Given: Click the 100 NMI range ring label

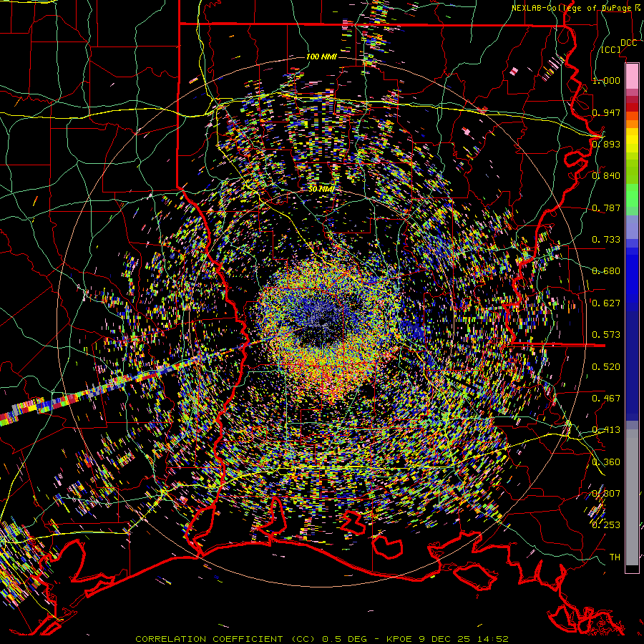Looking at the screenshot, I should click(321, 57).
